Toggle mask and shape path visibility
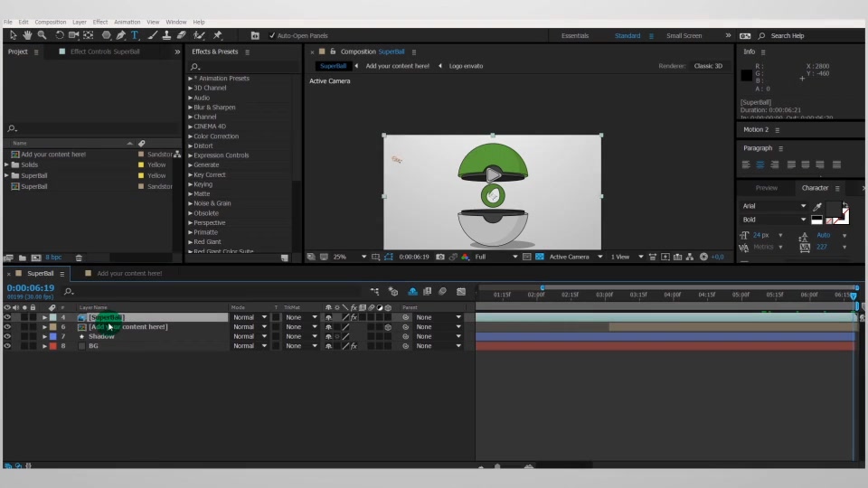 pos(389,257)
